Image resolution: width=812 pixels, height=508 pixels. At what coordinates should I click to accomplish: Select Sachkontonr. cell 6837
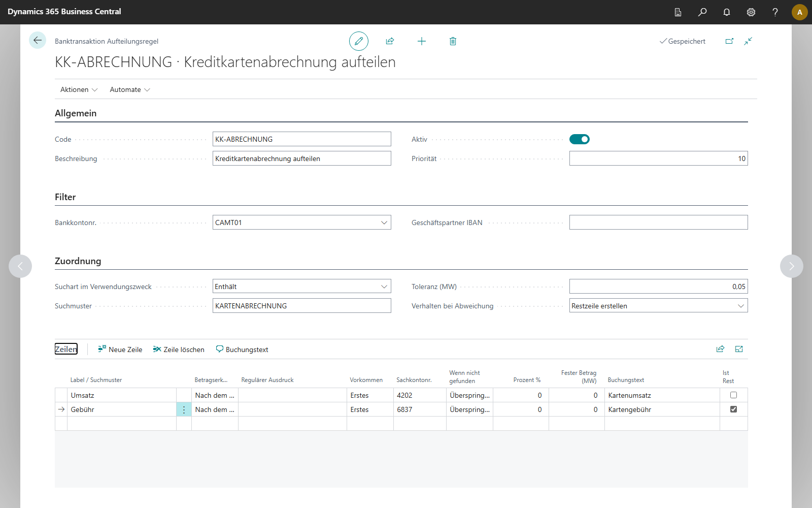coord(420,409)
